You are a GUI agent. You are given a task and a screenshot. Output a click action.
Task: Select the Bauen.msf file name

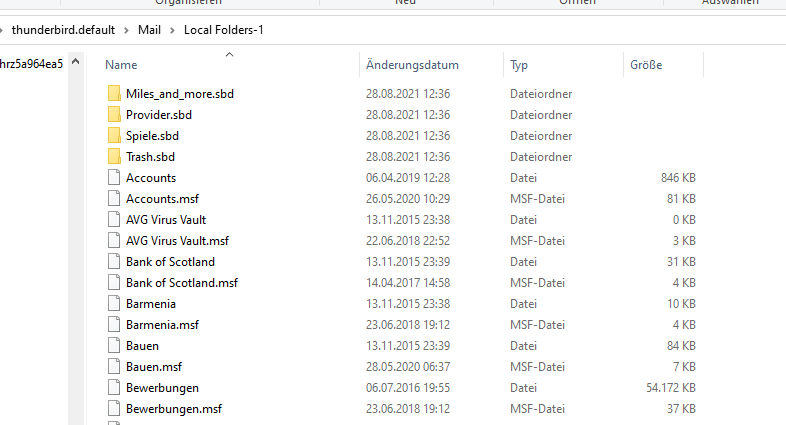[x=154, y=367]
